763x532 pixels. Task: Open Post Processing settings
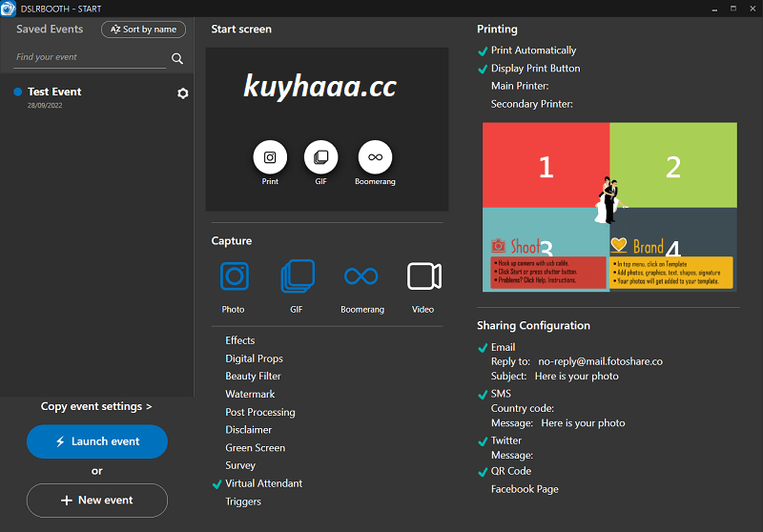click(260, 412)
